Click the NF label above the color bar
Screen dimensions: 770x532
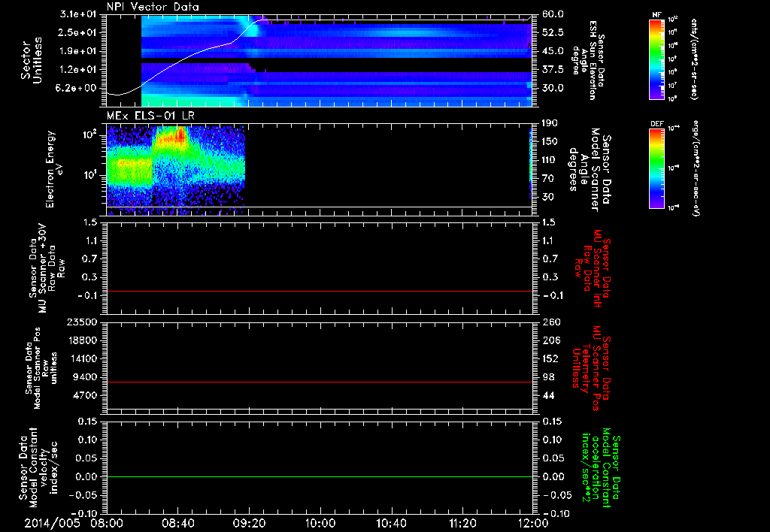tap(656, 15)
